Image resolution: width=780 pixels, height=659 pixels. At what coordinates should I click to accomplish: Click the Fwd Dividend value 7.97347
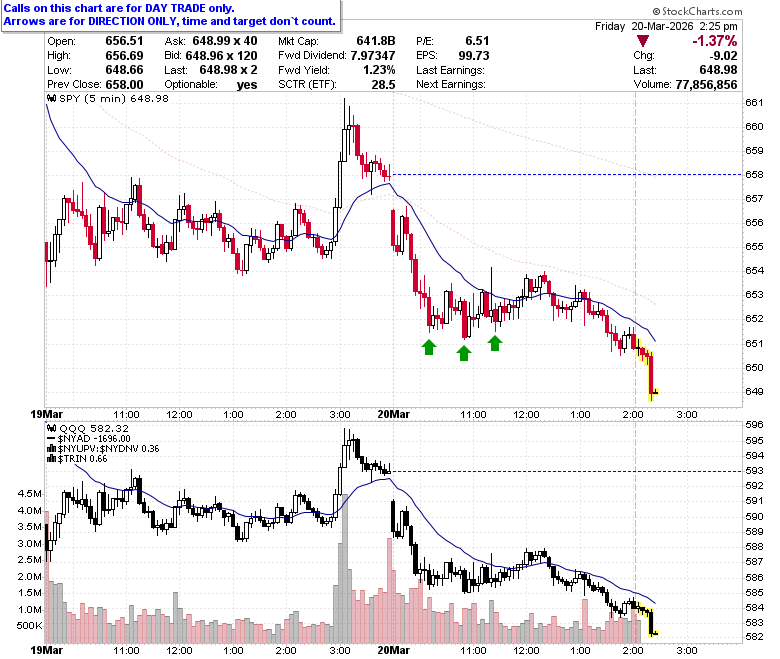coord(373,56)
